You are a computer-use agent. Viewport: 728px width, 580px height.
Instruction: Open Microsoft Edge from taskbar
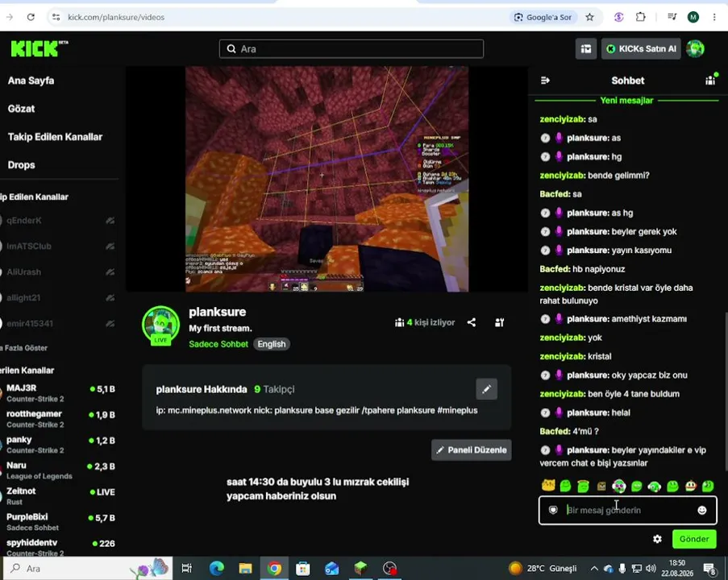[x=216, y=569]
